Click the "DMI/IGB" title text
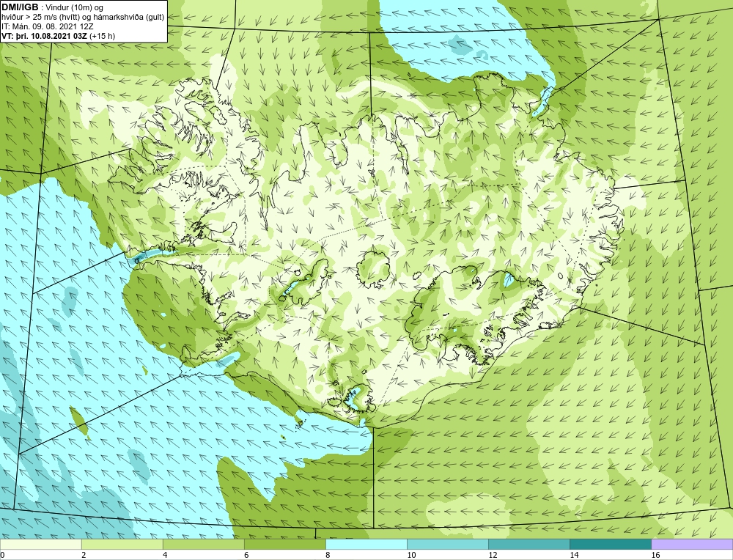This screenshot has height=560, width=733. tap(20, 7)
